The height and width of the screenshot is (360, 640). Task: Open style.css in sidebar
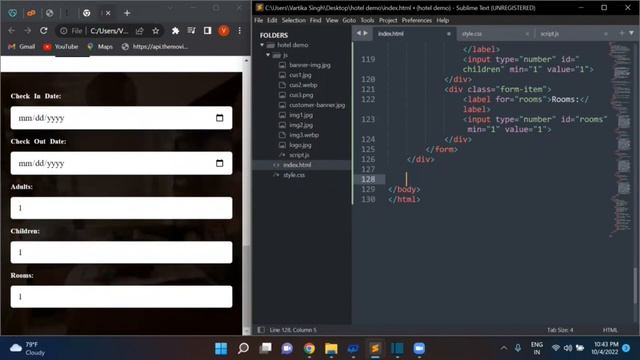(x=293, y=175)
